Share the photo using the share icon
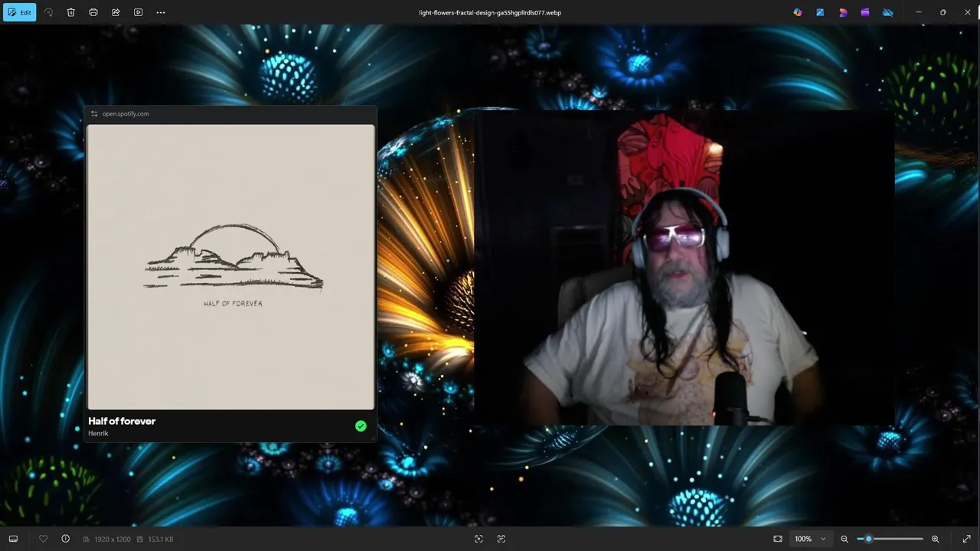The width and height of the screenshot is (980, 551). point(116,12)
